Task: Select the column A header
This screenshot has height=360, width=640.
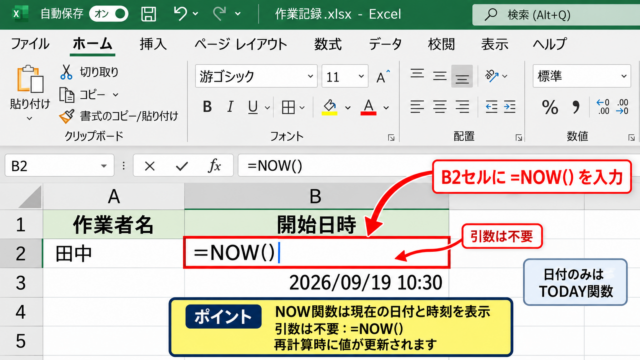Action: point(113,197)
